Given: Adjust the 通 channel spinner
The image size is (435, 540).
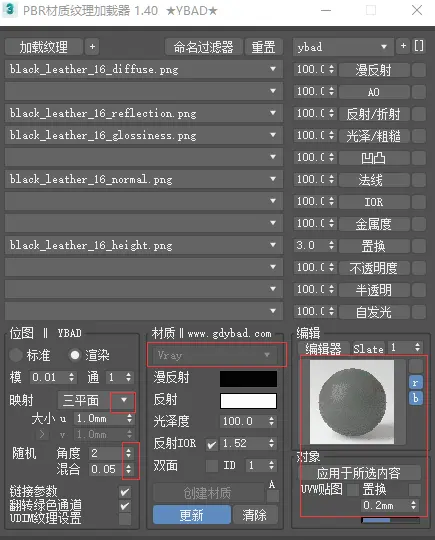Looking at the screenshot, I should (x=128, y=377).
